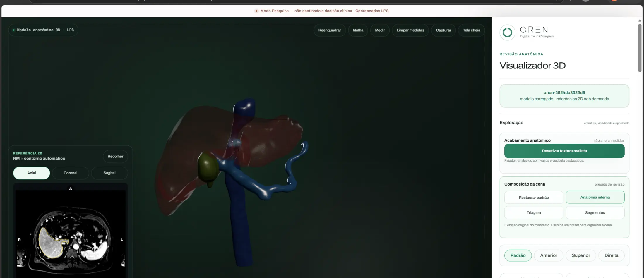
Task: Click the Digital Twin Cirúrgico subtitle
Action: (537, 36)
